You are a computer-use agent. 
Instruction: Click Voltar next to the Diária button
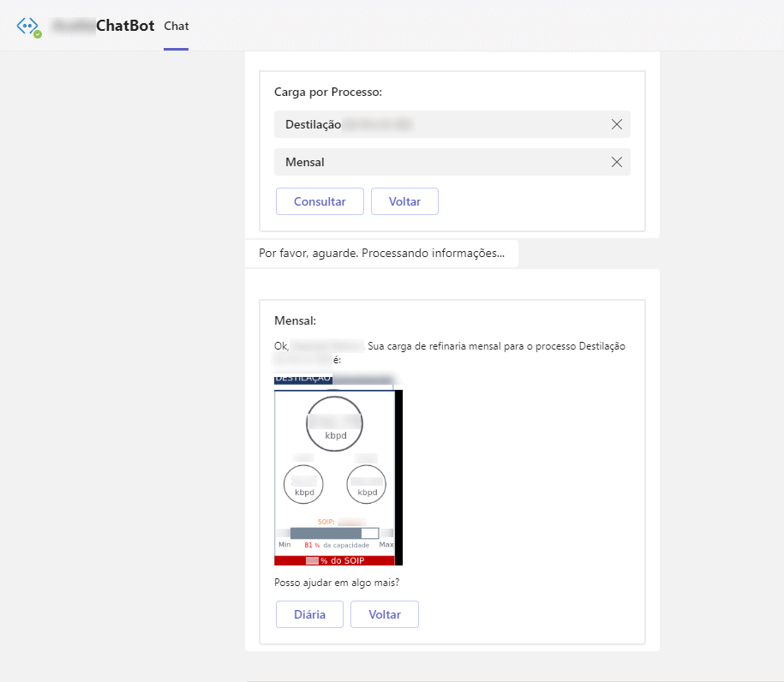pos(384,614)
